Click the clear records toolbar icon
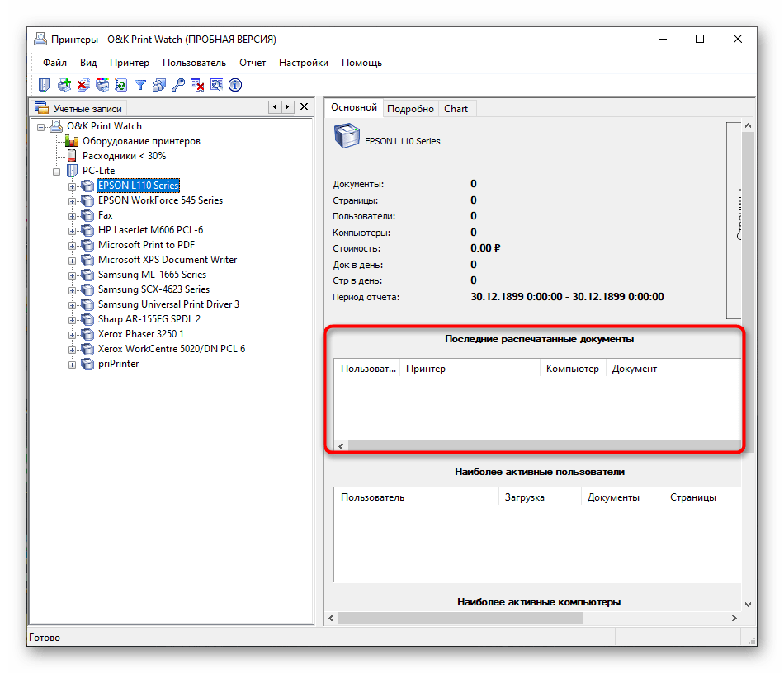The height and width of the screenshot is (673, 784). 197,85
